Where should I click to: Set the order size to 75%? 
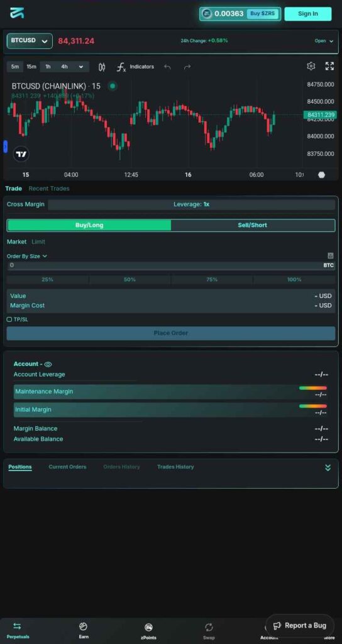pyautogui.click(x=212, y=280)
